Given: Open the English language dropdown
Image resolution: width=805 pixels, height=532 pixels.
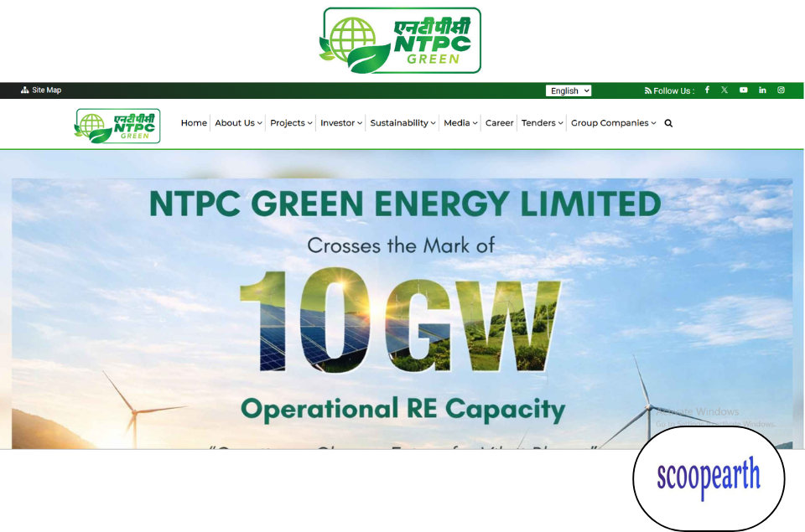Looking at the screenshot, I should pos(569,90).
